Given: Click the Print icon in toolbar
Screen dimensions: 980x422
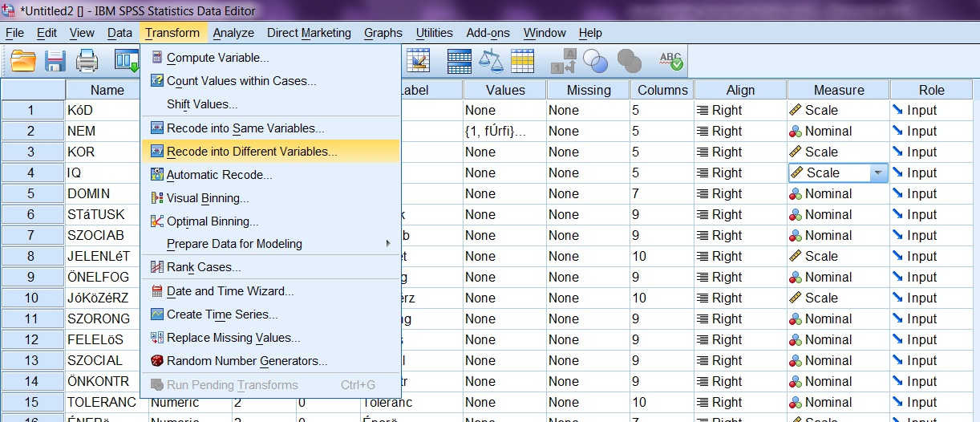Looking at the screenshot, I should tap(87, 61).
